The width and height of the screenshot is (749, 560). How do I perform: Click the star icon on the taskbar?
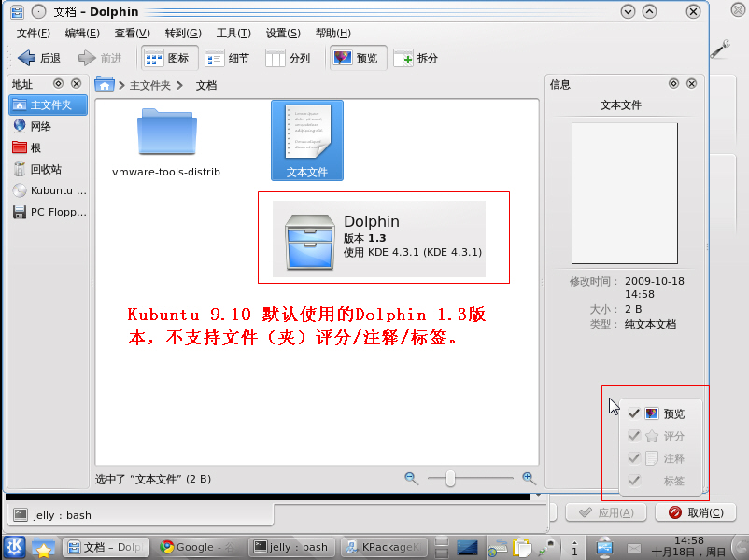43,548
